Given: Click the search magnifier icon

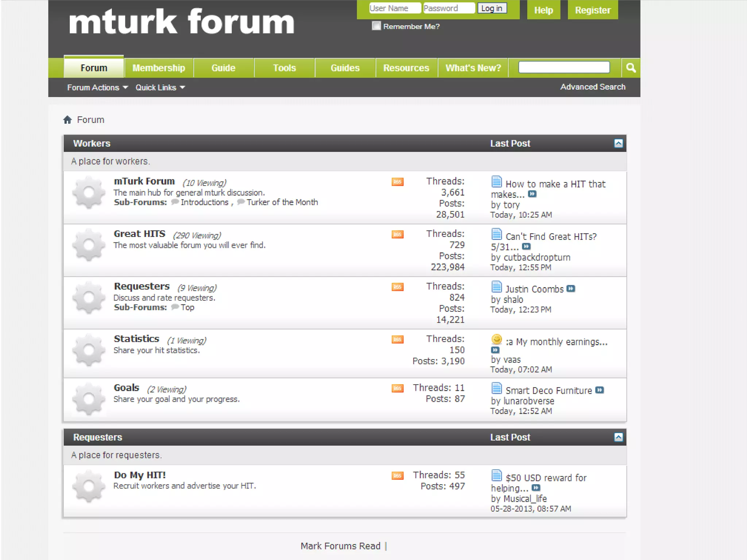Looking at the screenshot, I should 631,68.
